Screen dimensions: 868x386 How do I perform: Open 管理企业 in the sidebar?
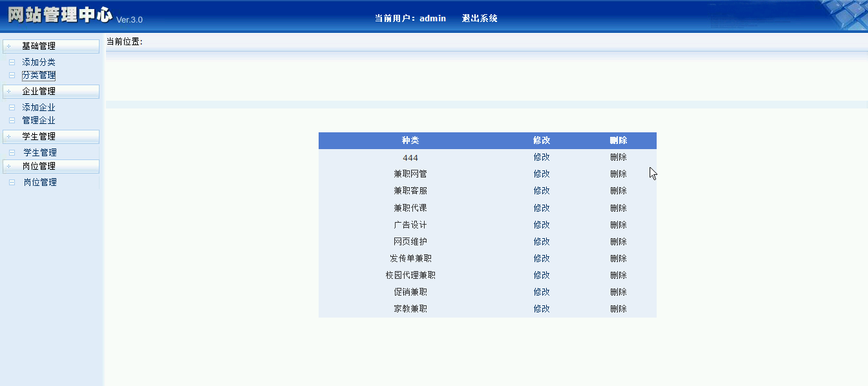tap(39, 121)
